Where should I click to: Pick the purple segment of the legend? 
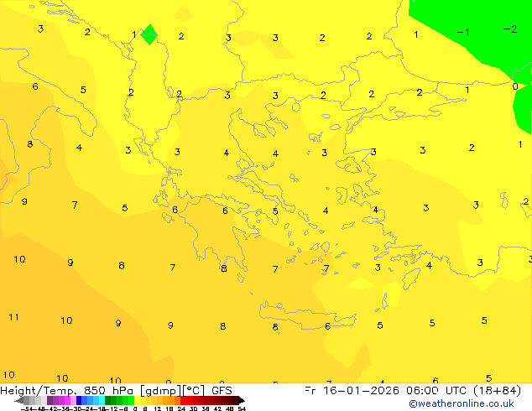(x=55, y=400)
